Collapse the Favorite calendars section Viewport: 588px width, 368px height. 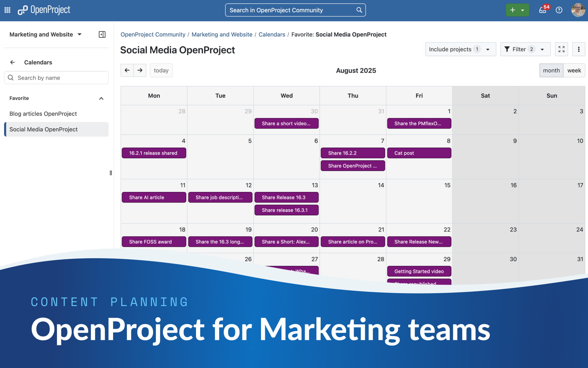tap(101, 98)
